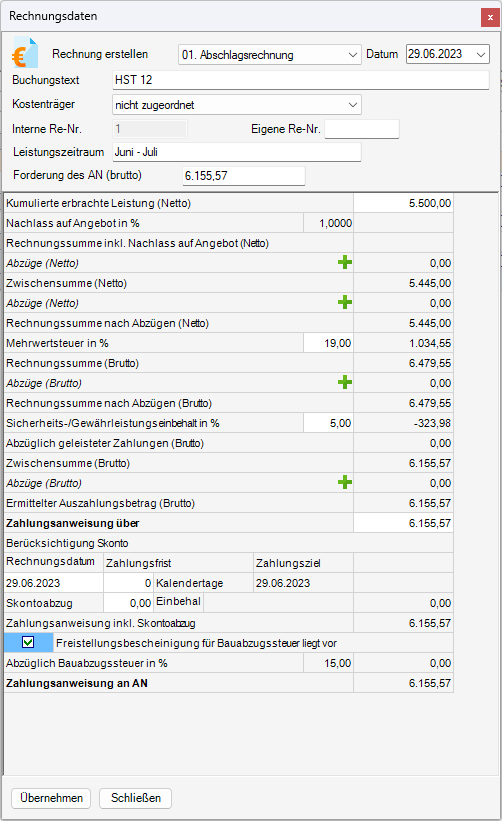Screen dimensions: 502x821
Task: Click Rechnungssumme nach Abzügen (Netto) value
Action: (403, 323)
